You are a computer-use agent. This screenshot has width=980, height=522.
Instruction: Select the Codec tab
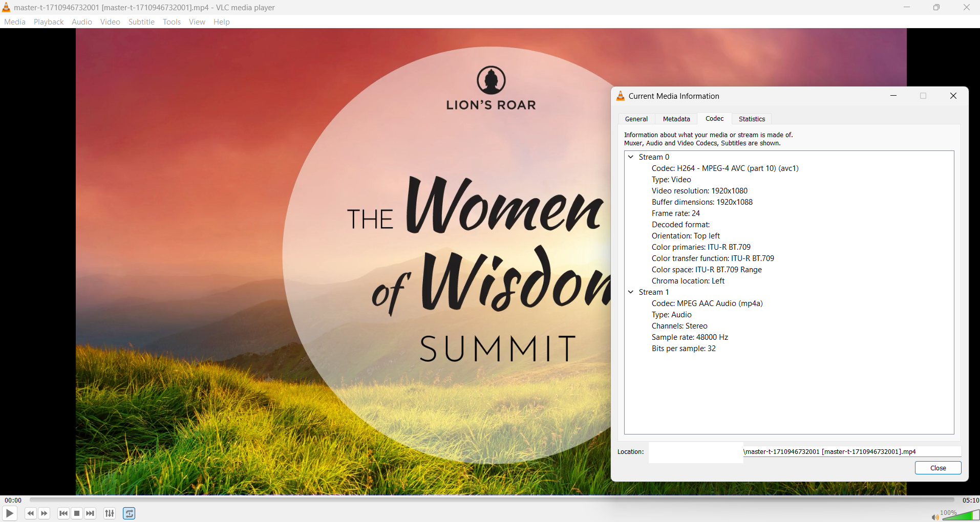(715, 118)
